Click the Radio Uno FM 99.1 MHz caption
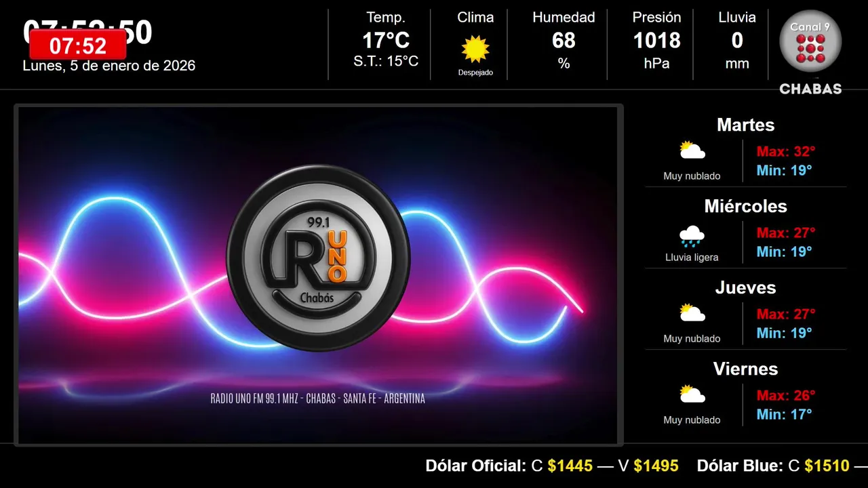 [318, 399]
